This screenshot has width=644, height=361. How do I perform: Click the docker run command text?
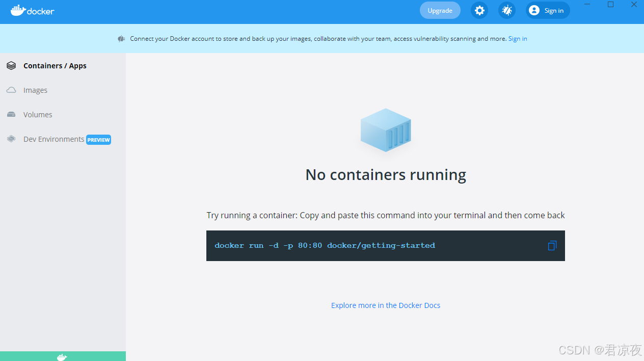coord(325,246)
